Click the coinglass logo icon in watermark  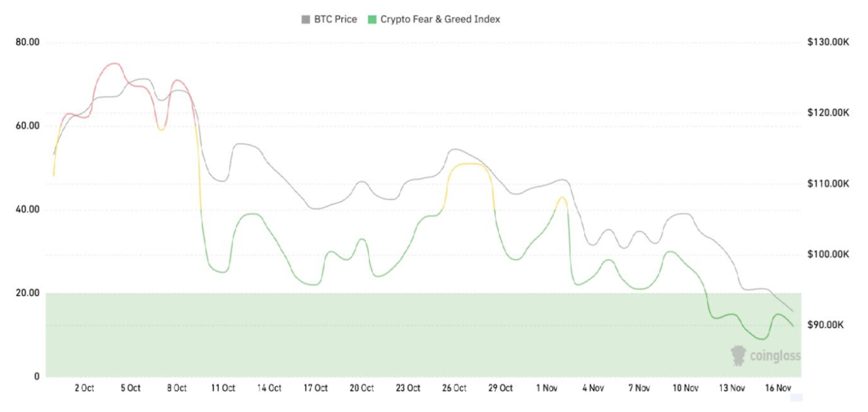(738, 355)
